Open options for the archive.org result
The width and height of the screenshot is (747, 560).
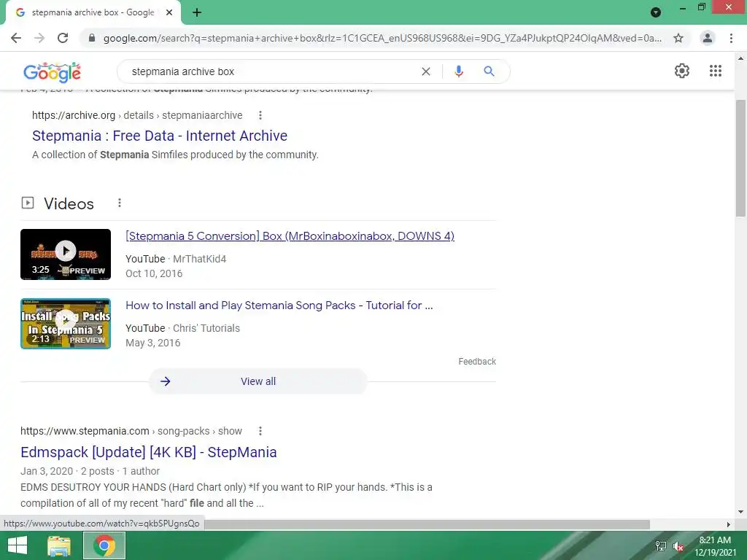coord(260,115)
